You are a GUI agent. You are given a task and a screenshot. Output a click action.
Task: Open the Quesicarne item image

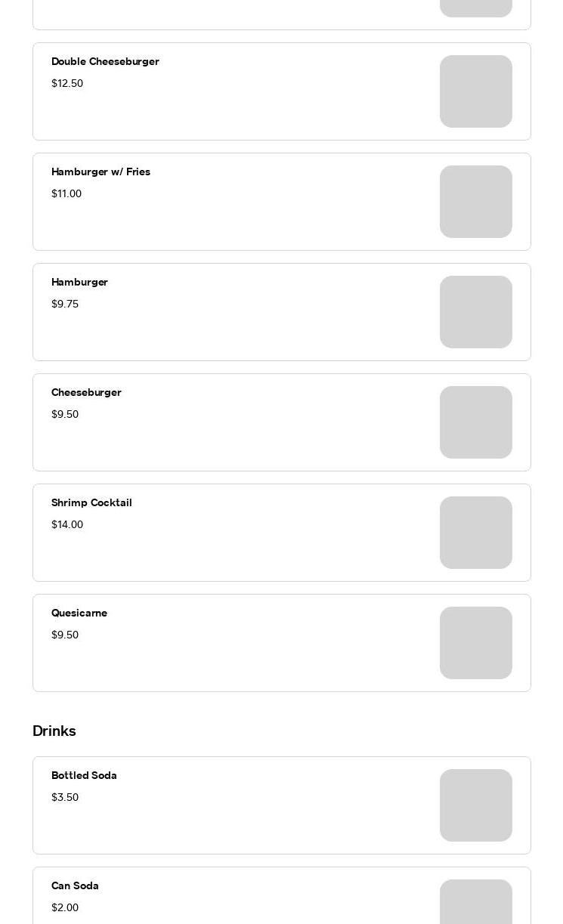click(x=475, y=643)
